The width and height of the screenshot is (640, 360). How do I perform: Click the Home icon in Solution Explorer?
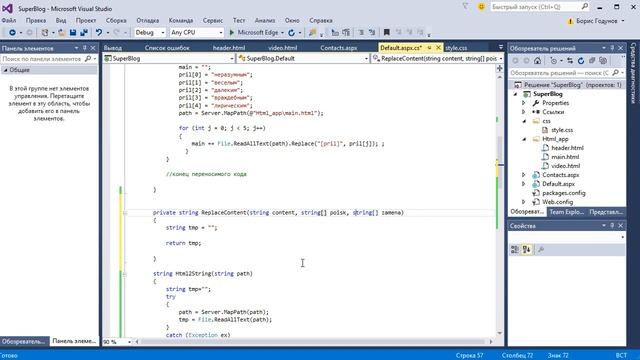(538, 61)
